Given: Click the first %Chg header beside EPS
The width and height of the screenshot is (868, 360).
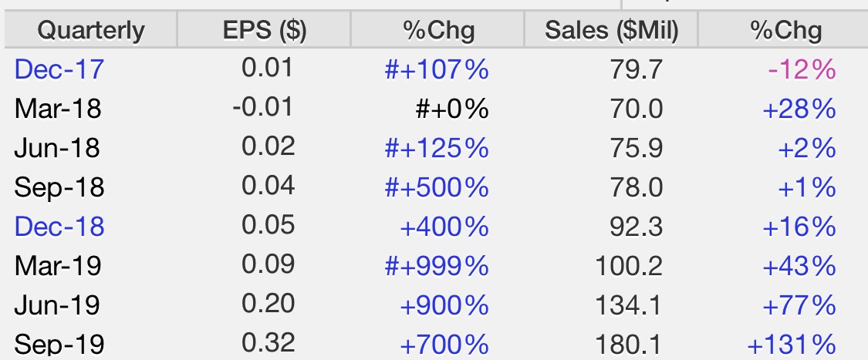Looking at the screenshot, I should point(438,30).
